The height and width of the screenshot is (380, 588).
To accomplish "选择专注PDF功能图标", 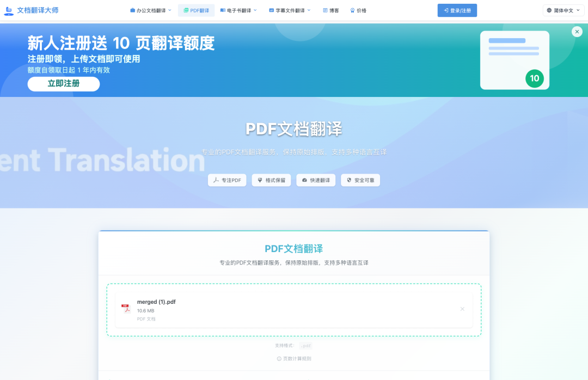I will (216, 180).
